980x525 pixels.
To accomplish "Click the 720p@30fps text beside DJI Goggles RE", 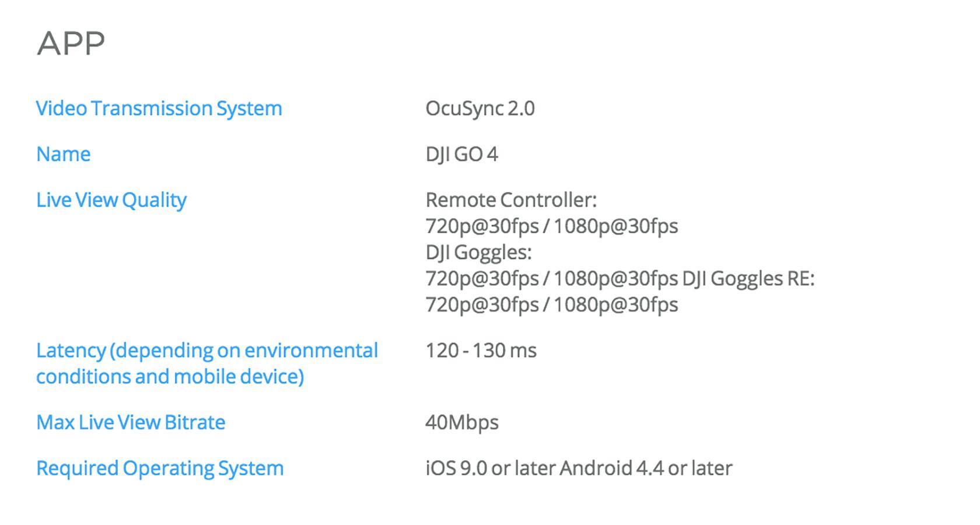I will pyautogui.click(x=482, y=279).
